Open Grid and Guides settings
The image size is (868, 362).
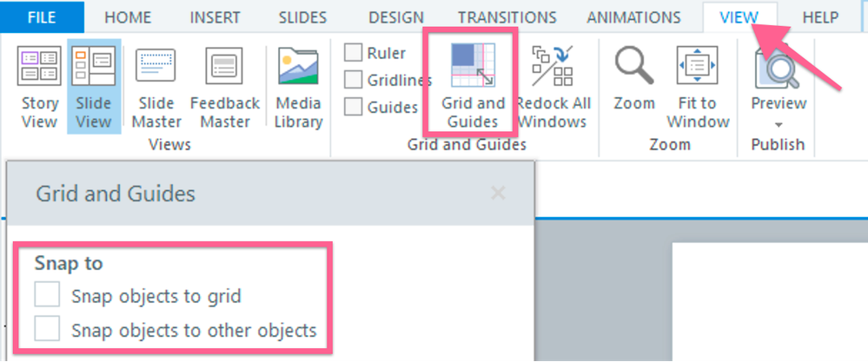[x=473, y=87]
